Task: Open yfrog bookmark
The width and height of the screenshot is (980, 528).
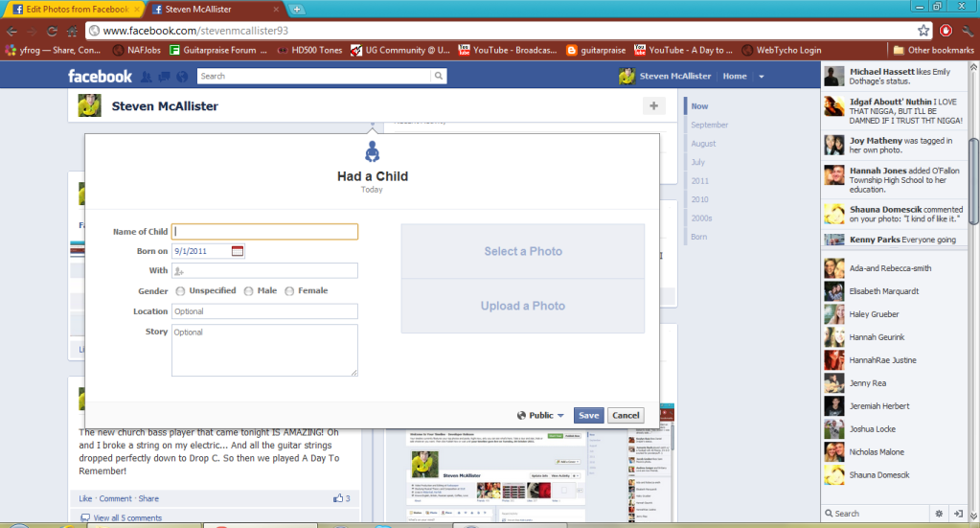Action: click(53, 50)
